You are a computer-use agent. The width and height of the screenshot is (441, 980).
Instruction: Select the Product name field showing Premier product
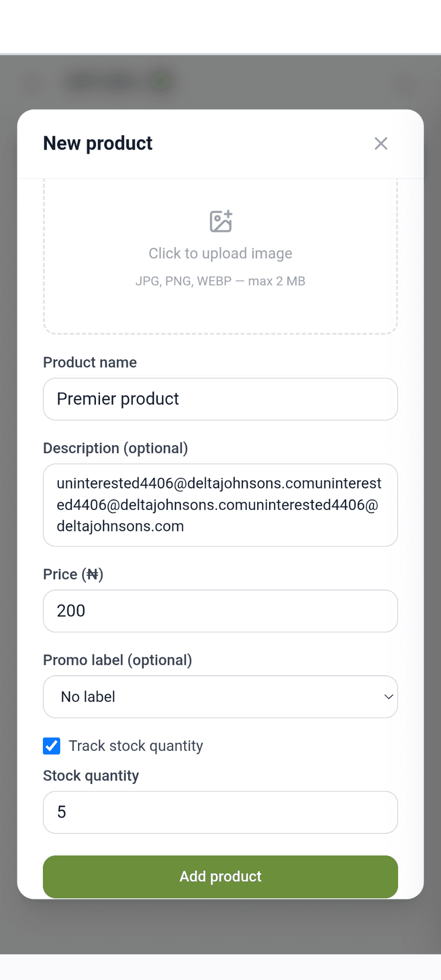220,399
